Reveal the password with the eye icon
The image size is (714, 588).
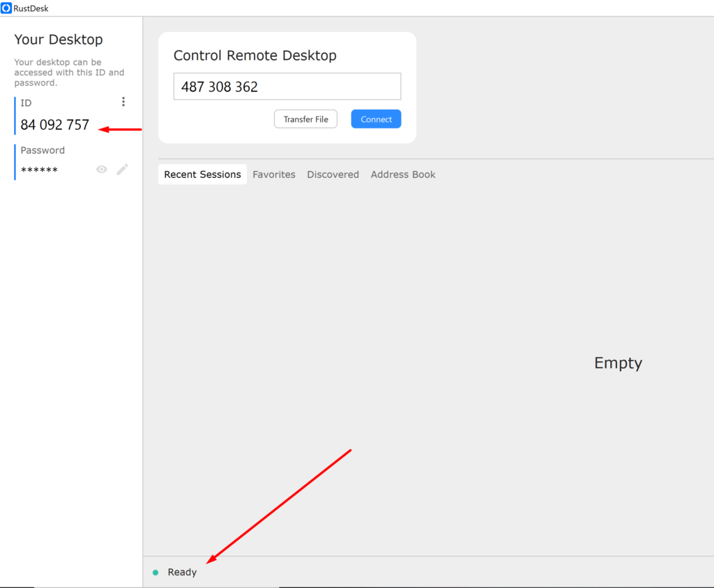click(102, 169)
